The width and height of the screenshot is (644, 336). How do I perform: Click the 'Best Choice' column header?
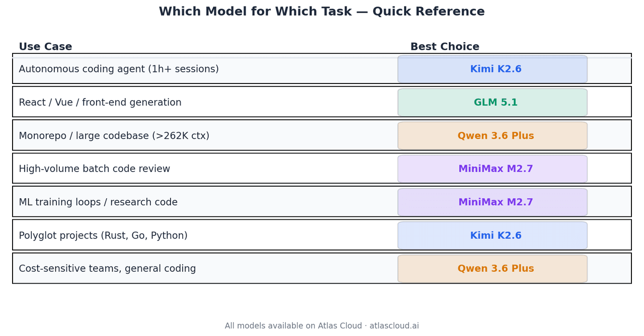(445, 47)
